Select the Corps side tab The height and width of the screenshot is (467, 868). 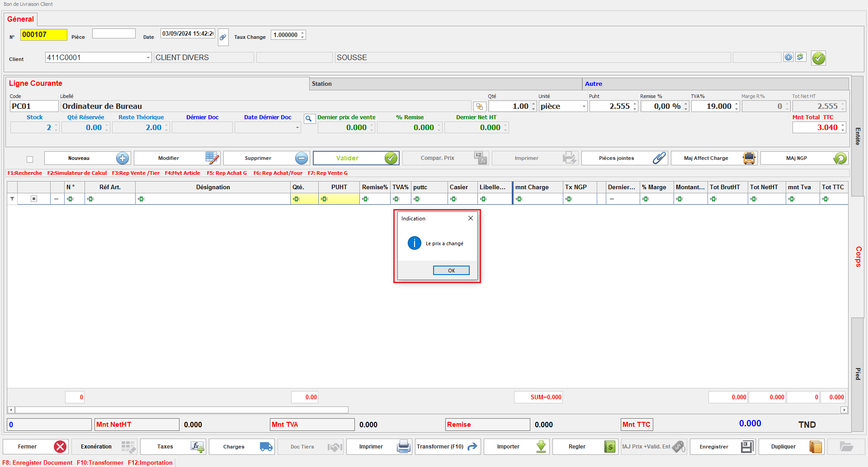[x=858, y=257]
